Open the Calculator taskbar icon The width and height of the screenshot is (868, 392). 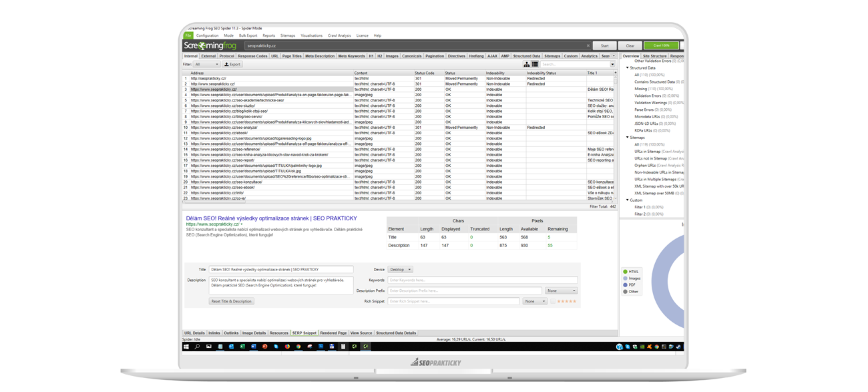[x=343, y=347]
